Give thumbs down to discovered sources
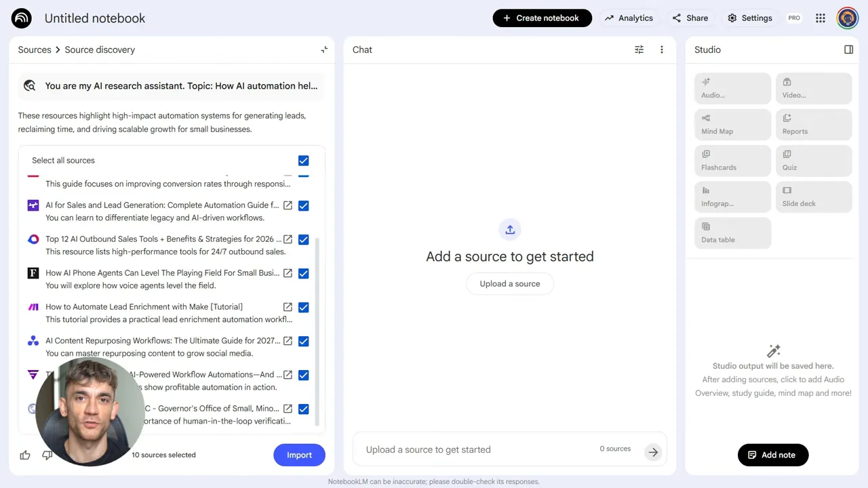The width and height of the screenshot is (868, 488). pyautogui.click(x=47, y=455)
